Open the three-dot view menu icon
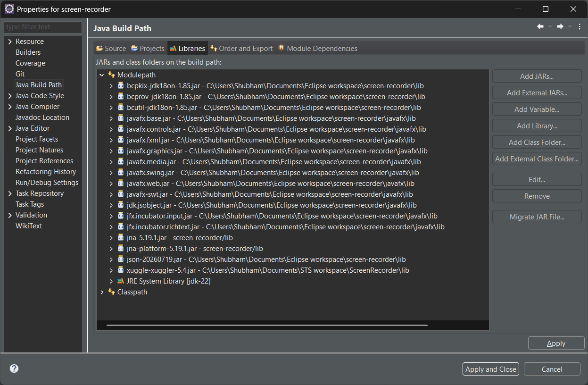The height and width of the screenshot is (385, 588). click(580, 27)
